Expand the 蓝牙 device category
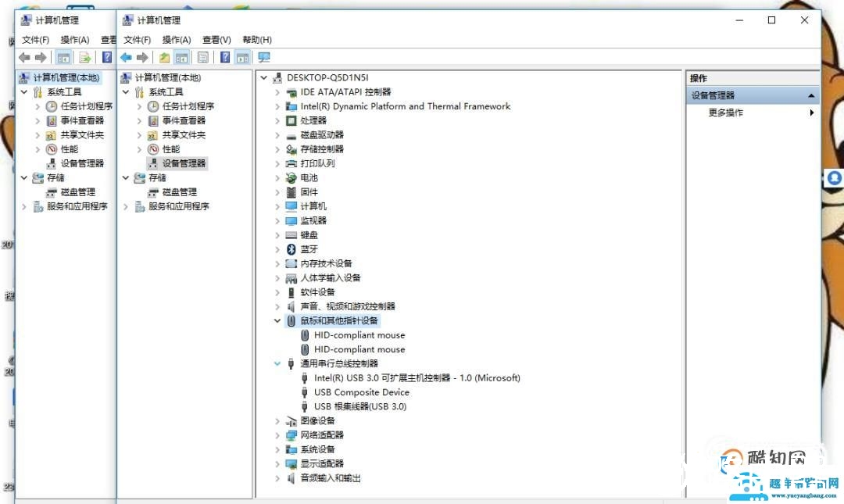 click(x=277, y=248)
